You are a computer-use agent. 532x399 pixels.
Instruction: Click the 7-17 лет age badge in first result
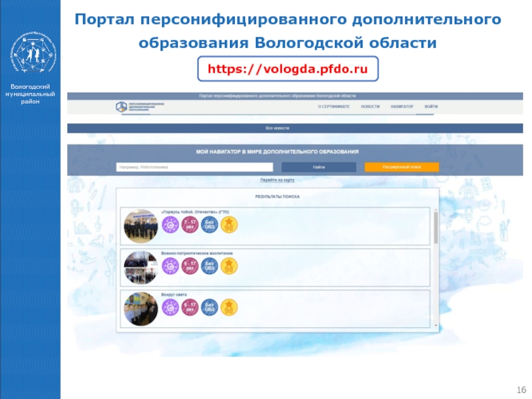point(190,225)
